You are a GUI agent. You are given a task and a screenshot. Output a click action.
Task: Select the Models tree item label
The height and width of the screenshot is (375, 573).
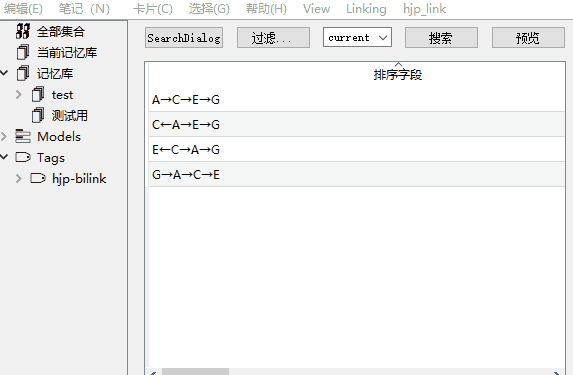click(59, 137)
